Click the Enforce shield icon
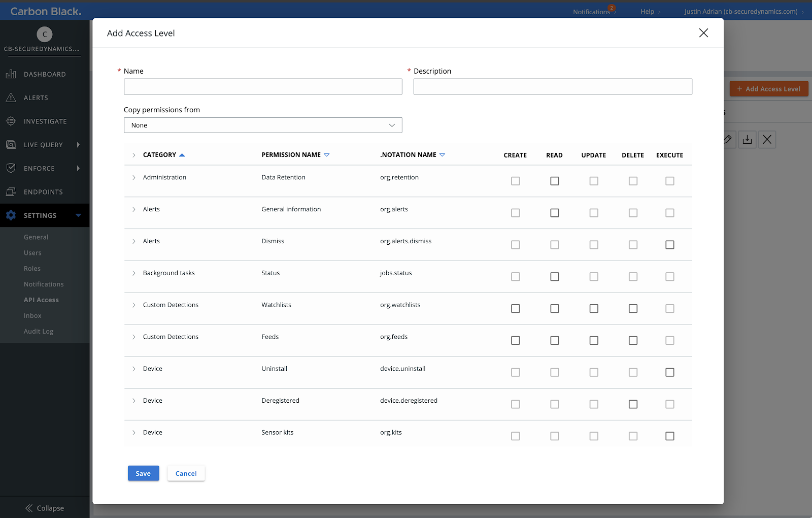This screenshot has width=812, height=518. point(11,168)
